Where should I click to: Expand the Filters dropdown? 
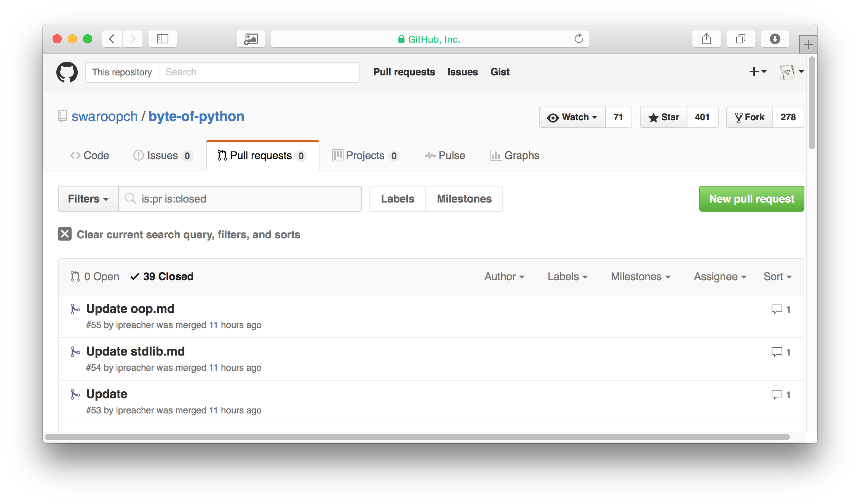[x=88, y=199]
